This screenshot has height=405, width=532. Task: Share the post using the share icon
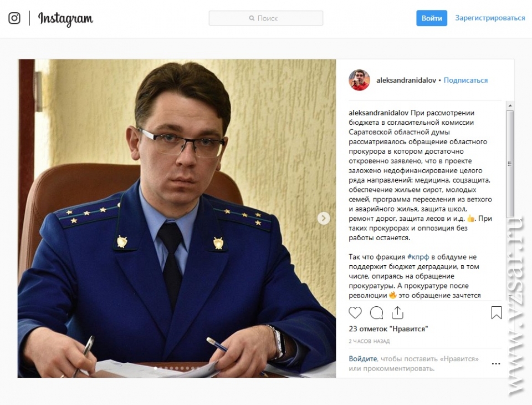point(397,312)
